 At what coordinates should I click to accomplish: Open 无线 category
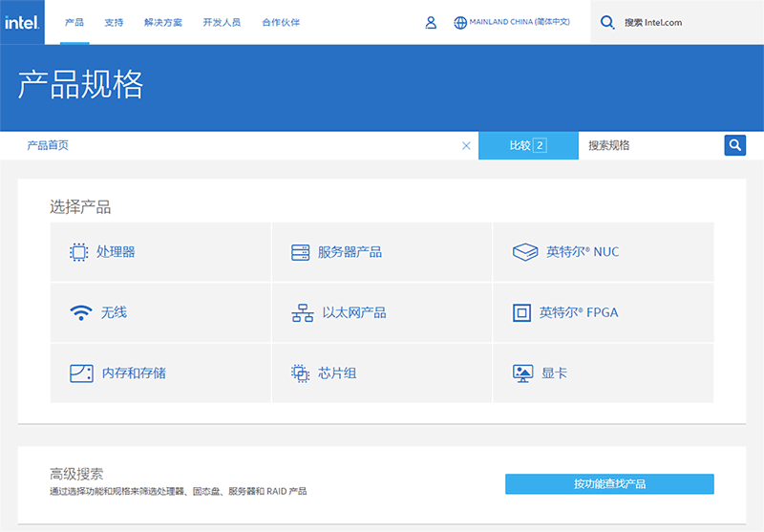160,312
